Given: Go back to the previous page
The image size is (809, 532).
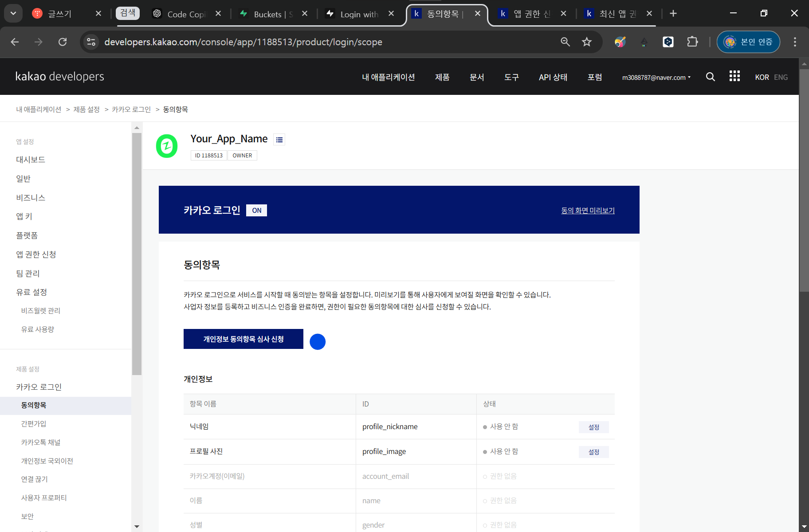Looking at the screenshot, I should 15,42.
